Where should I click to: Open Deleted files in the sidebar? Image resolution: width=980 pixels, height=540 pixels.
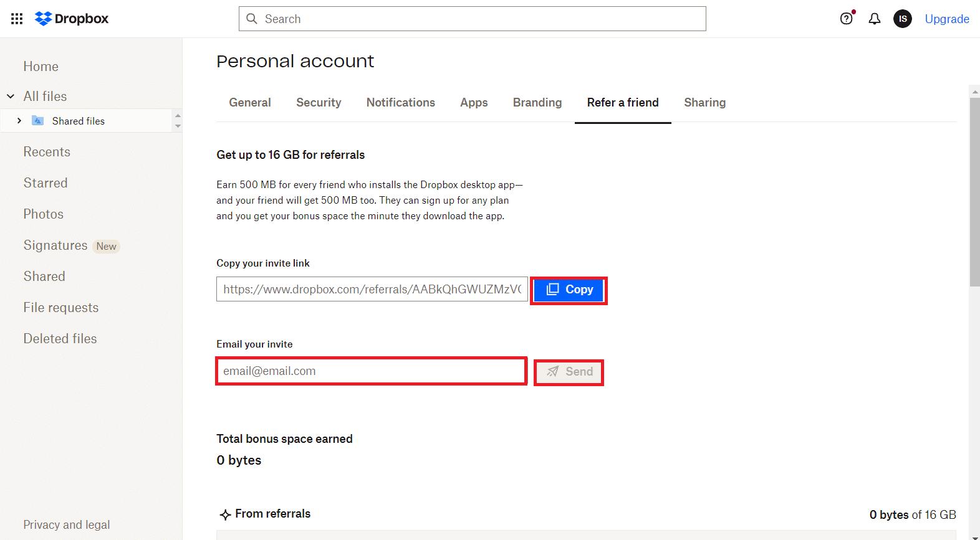pyautogui.click(x=60, y=339)
